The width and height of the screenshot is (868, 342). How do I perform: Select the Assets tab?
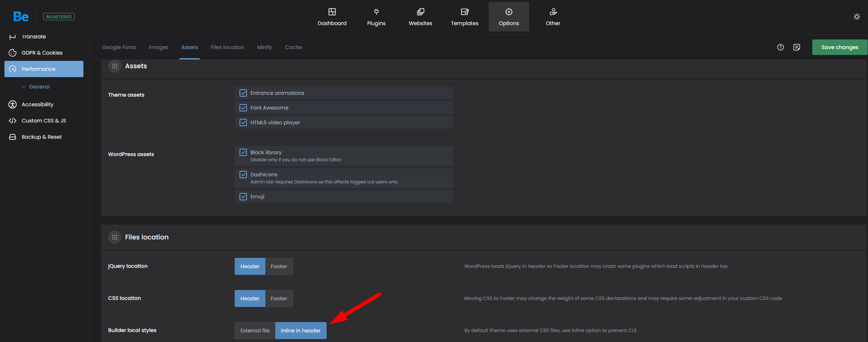[189, 47]
